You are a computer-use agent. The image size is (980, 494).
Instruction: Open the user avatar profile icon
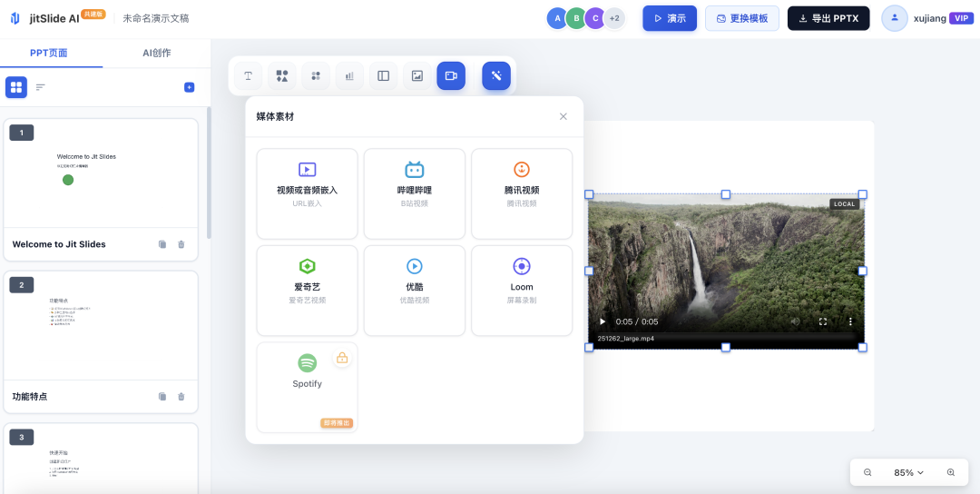coord(895,18)
